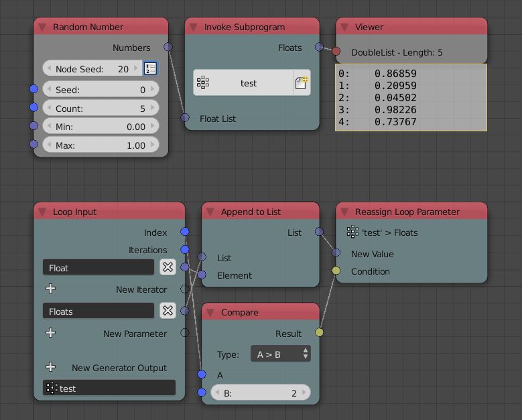Screen dimensions: 522x420
Task: Click the Element input socket
Action: (202, 275)
